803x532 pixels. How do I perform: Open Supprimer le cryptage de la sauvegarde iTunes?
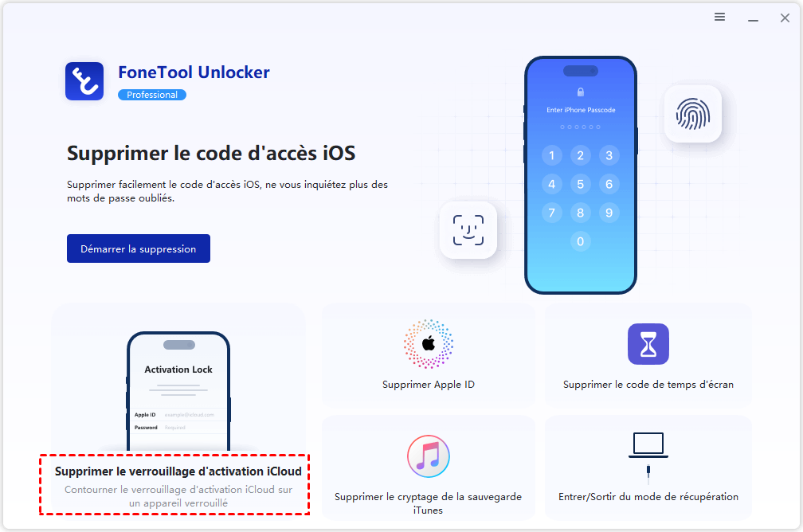[x=428, y=503]
